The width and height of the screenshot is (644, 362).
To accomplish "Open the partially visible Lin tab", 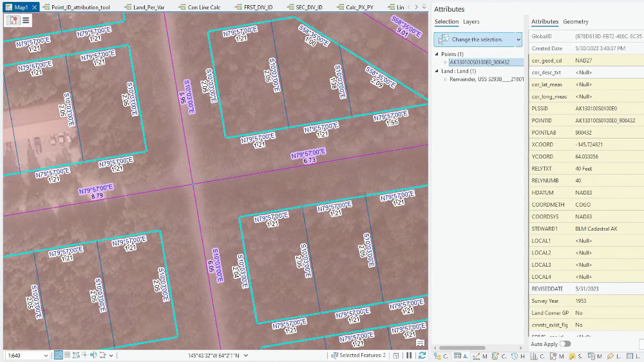I will tap(396, 7).
